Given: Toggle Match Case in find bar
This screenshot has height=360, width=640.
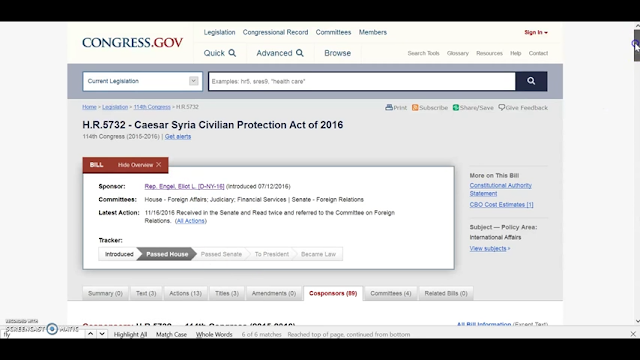Looking at the screenshot, I should point(171,334).
